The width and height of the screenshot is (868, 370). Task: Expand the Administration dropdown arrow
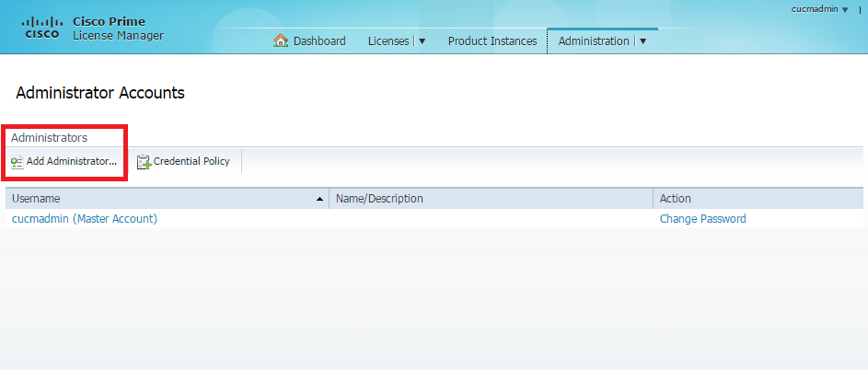tap(642, 41)
